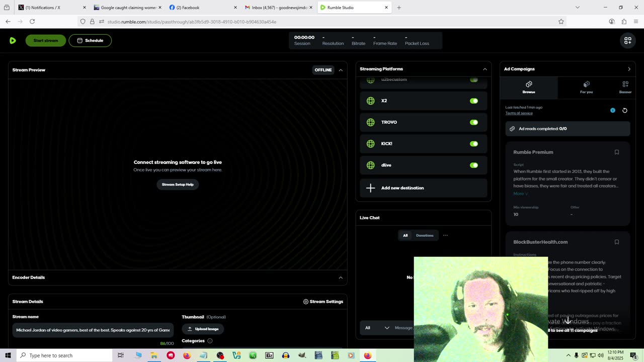The height and width of the screenshot is (362, 644).
Task: Switch to the For you campaigns tab
Action: 586,87
